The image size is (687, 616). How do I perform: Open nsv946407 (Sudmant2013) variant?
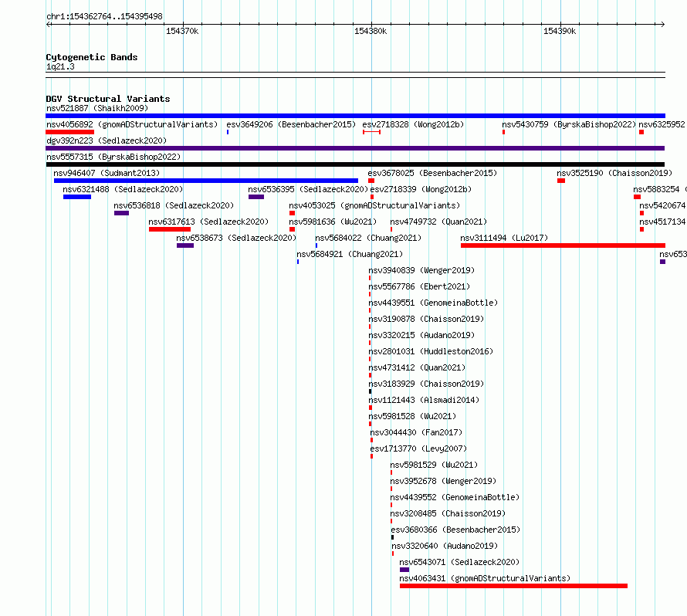[107, 173]
